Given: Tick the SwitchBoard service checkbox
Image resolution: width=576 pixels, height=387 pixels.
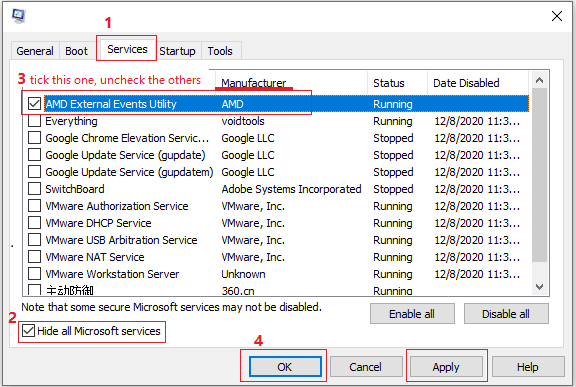Looking at the screenshot, I should 35,189.
